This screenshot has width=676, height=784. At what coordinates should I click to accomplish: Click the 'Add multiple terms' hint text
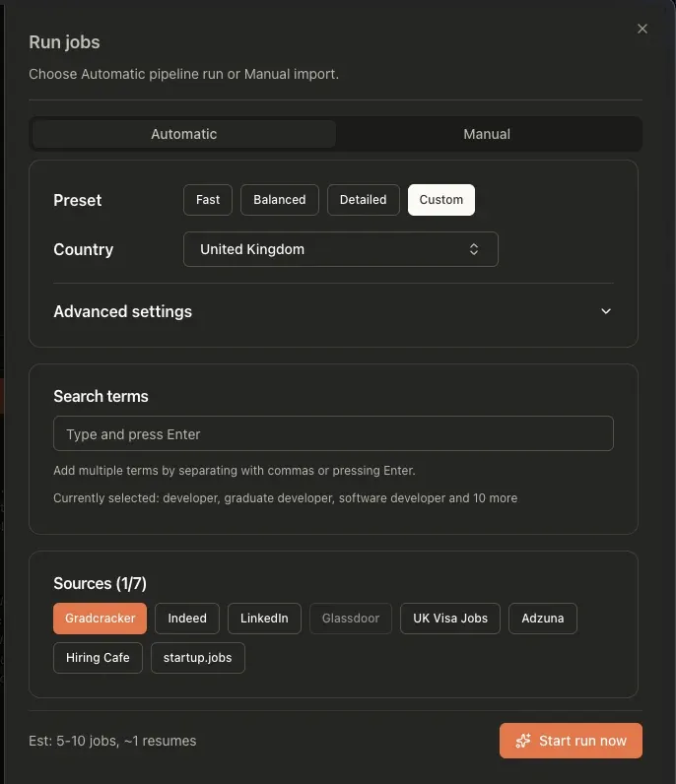(x=235, y=471)
